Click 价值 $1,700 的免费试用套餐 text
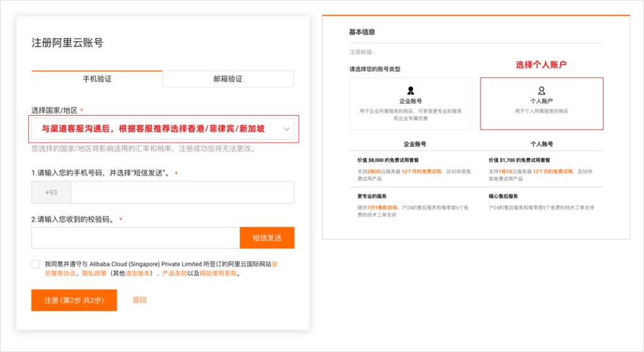Image resolution: width=644 pixels, height=352 pixels. click(x=519, y=160)
